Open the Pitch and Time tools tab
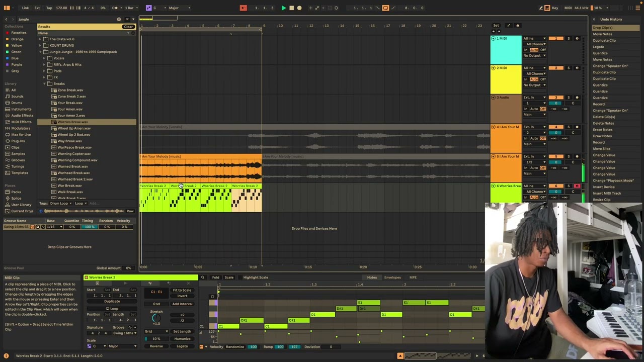 (149, 284)
